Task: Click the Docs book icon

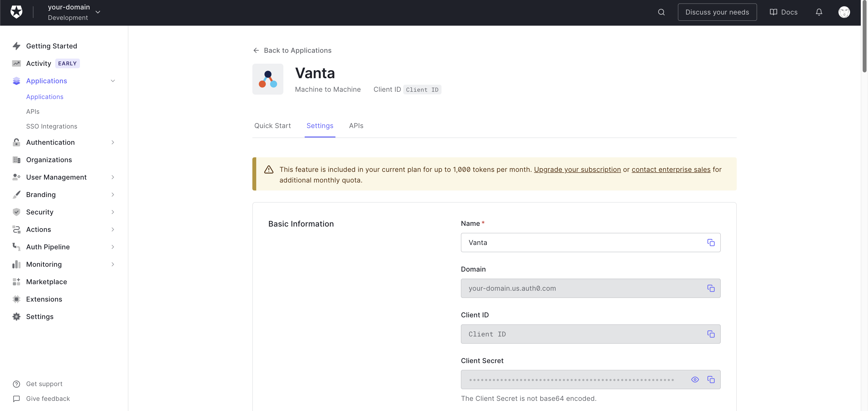Action: 773,12
